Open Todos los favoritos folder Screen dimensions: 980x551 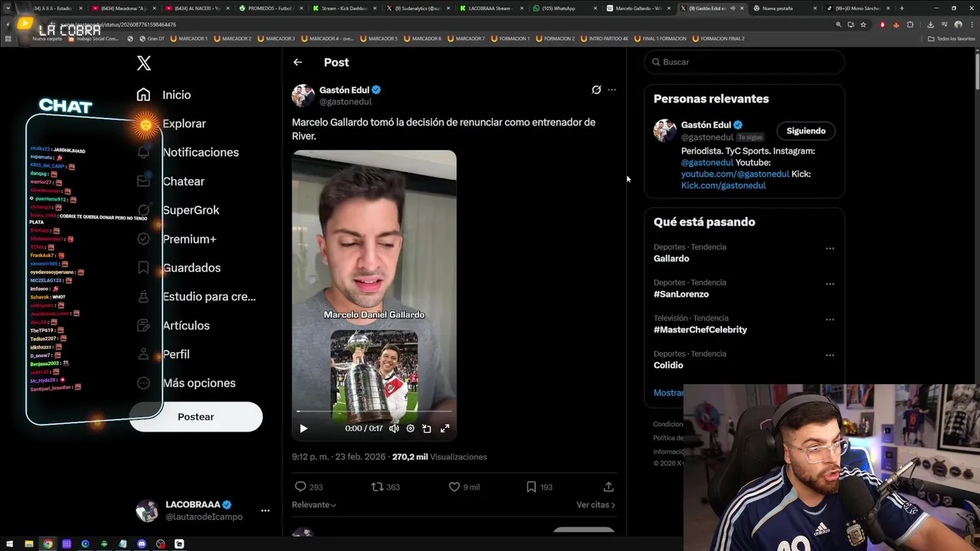click(952, 38)
